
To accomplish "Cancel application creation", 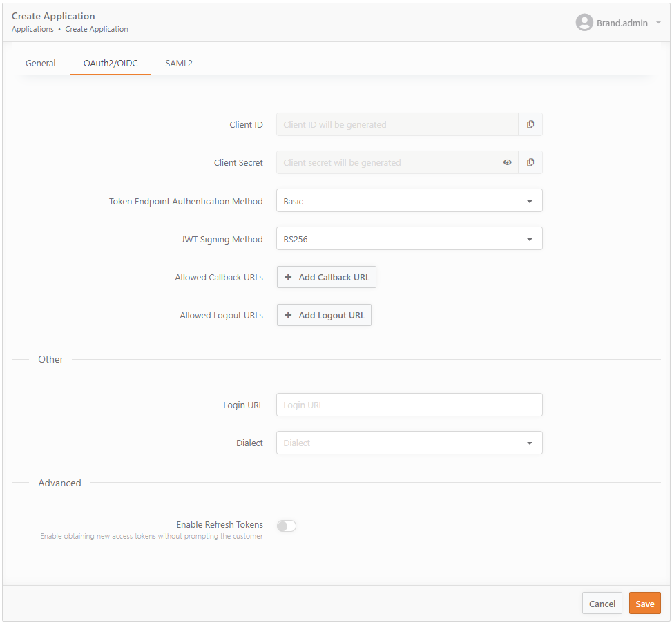I will [x=602, y=604].
